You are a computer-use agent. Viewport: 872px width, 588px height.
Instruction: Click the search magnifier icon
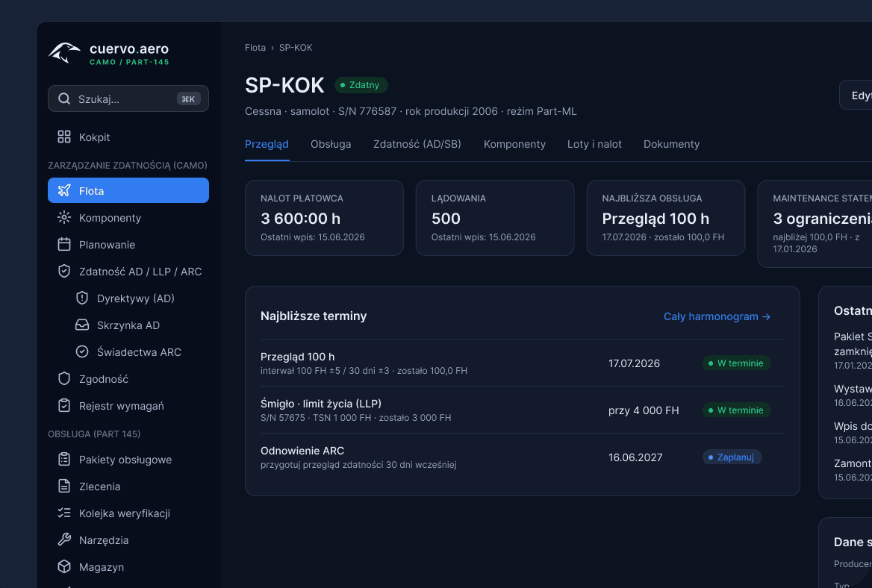click(64, 99)
